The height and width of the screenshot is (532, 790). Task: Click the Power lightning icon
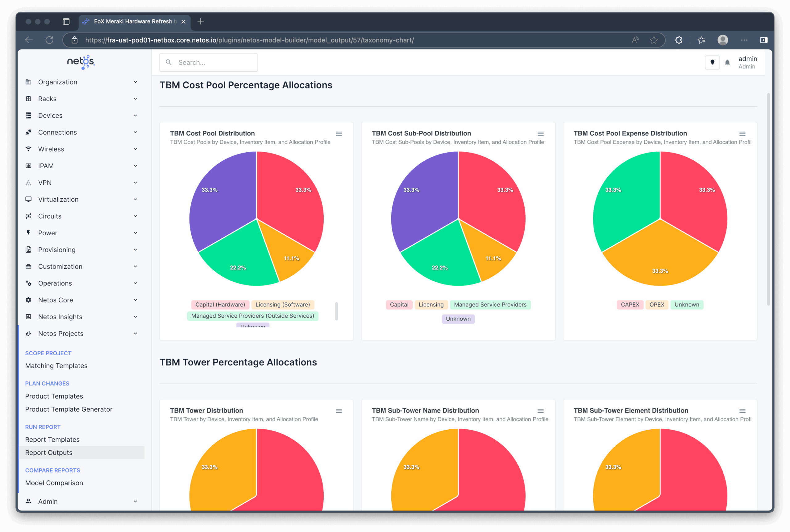(28, 233)
